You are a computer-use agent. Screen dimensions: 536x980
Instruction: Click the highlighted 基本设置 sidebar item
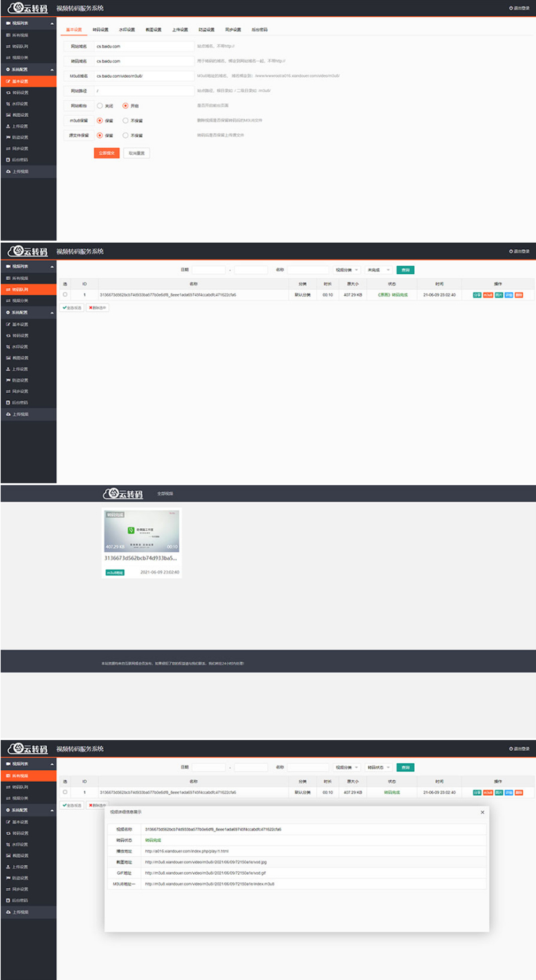tap(28, 80)
